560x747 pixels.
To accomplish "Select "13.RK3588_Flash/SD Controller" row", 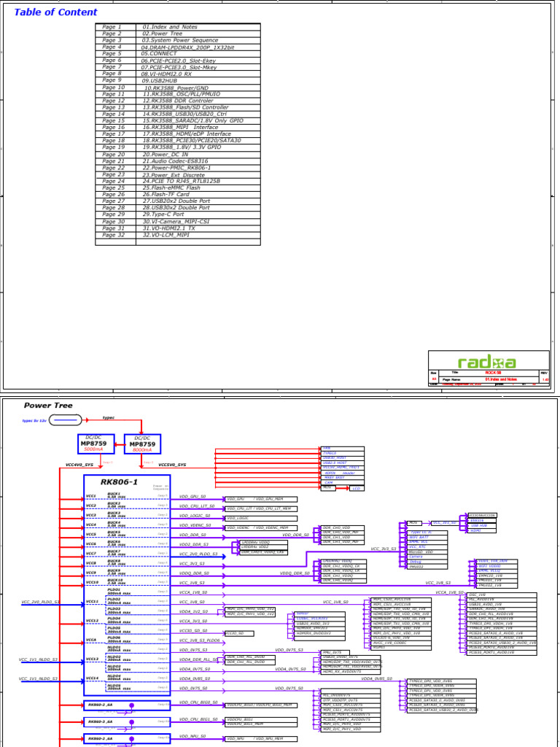I will [178, 108].
